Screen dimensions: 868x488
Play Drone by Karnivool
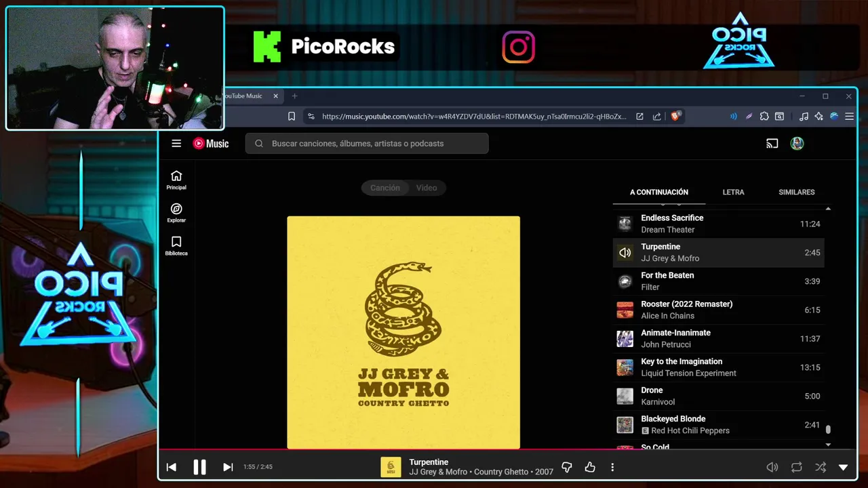(718, 396)
